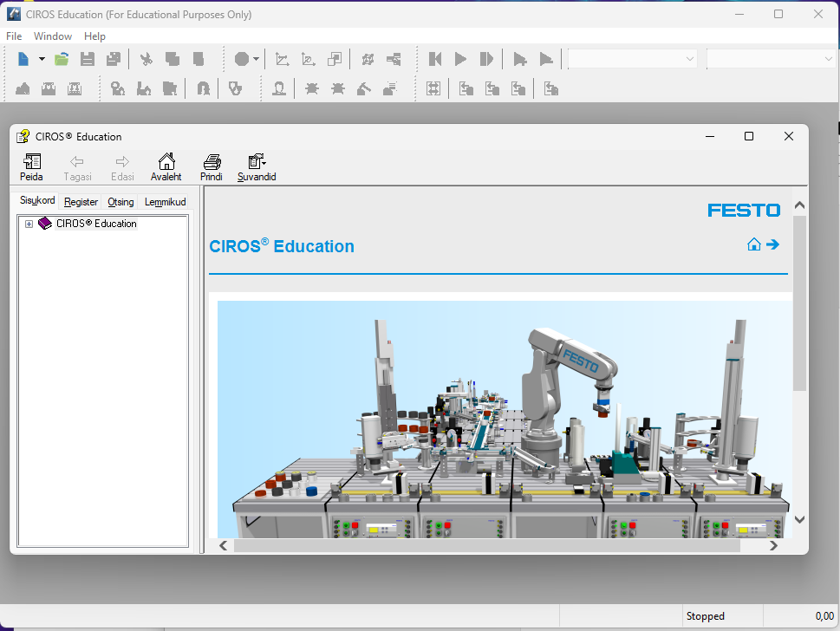Screen dimensions: 840x631
Task: Click the blue next-arrow icon in help page
Action: click(773, 244)
